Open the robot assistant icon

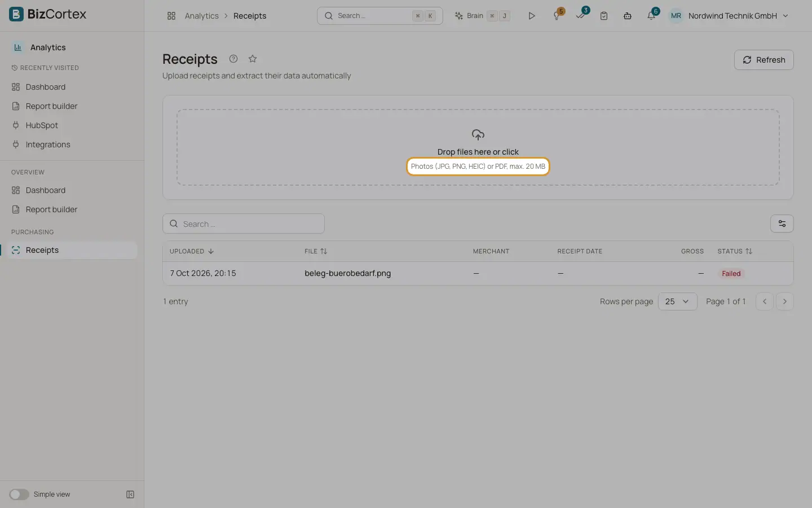click(628, 16)
